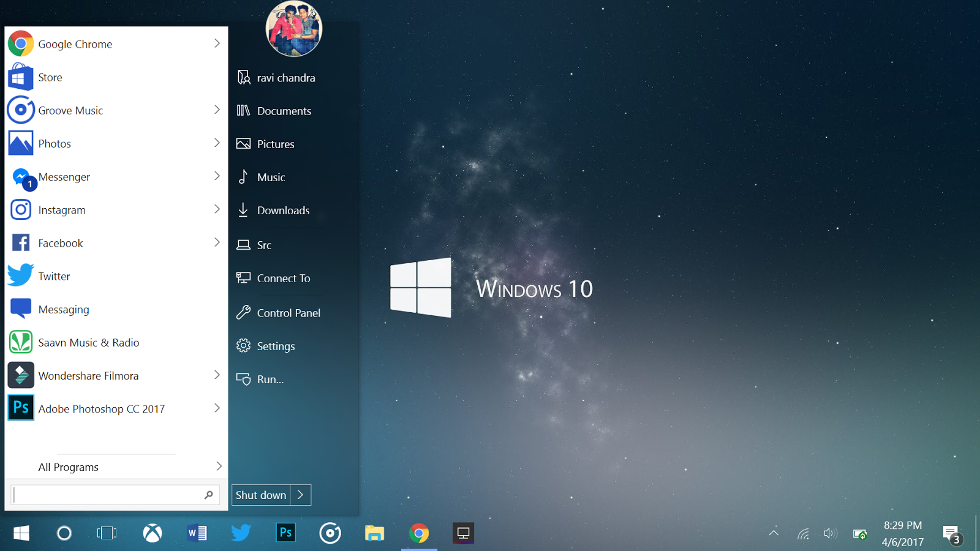Open the monitor app icon on taskbar
Screen dimensions: 980x551
point(463,533)
